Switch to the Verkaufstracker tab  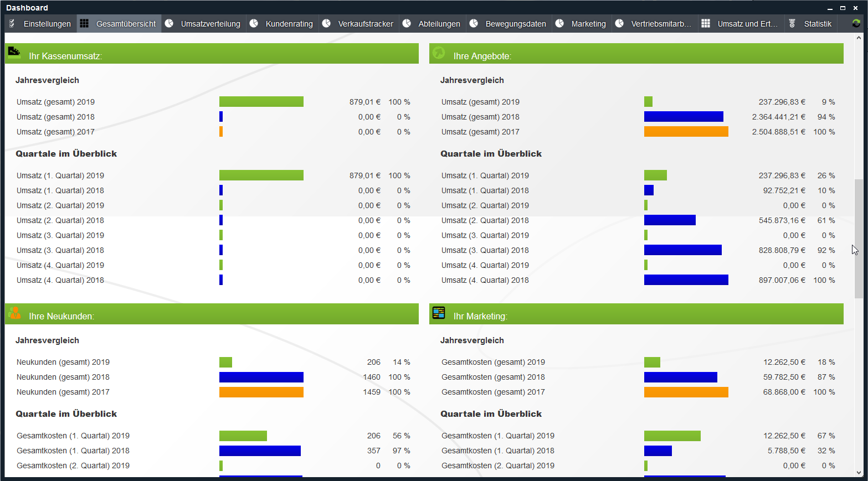[x=359, y=24]
